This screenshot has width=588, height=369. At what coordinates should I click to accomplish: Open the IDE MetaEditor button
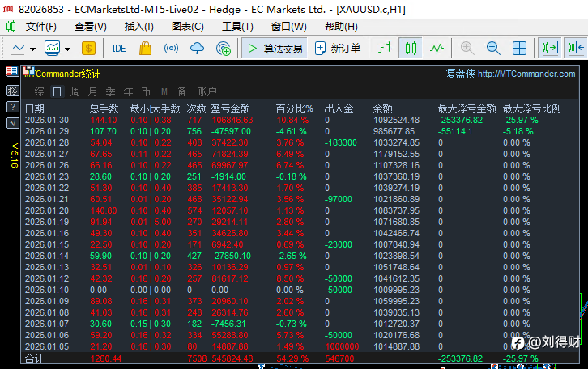pos(119,49)
